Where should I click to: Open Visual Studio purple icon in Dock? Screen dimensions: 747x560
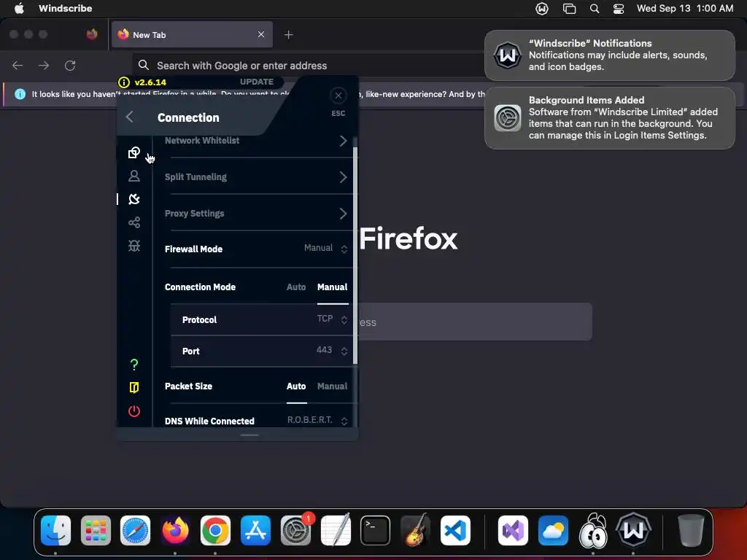pyautogui.click(x=513, y=531)
